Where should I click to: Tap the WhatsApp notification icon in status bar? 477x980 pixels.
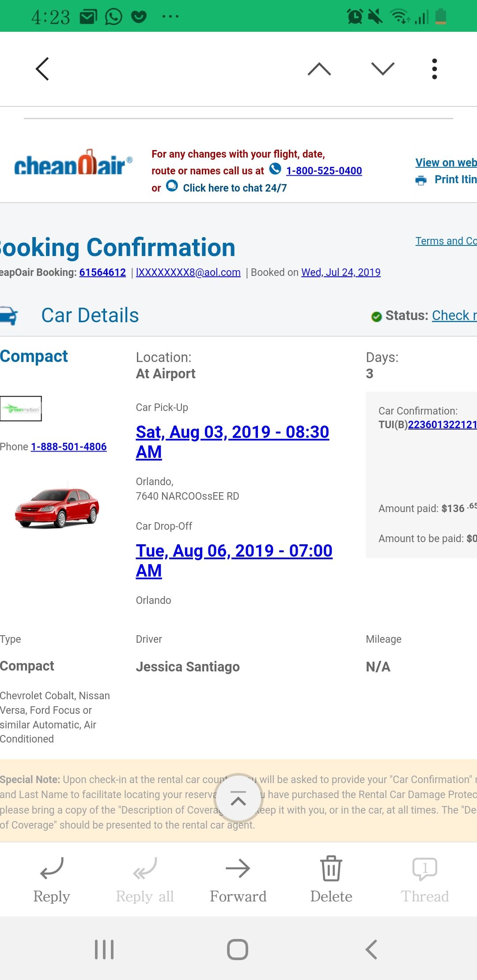click(x=114, y=17)
